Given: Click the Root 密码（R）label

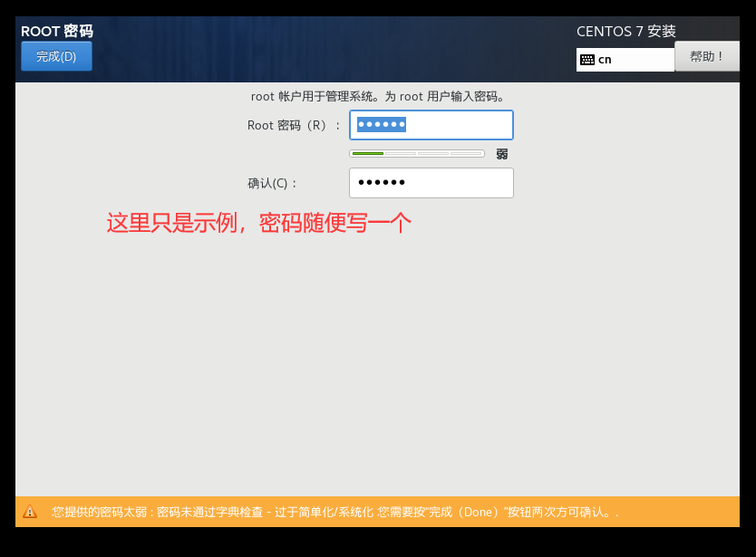Looking at the screenshot, I should tap(294, 125).
